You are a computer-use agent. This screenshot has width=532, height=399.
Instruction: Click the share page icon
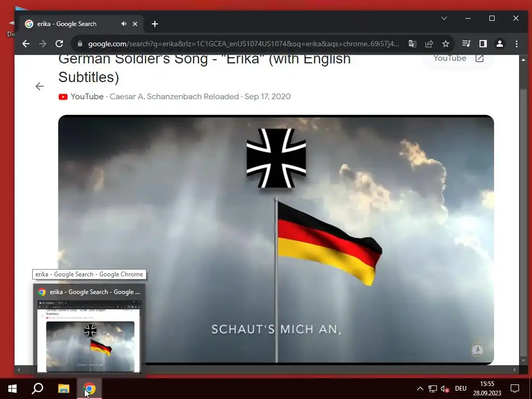[429, 44]
